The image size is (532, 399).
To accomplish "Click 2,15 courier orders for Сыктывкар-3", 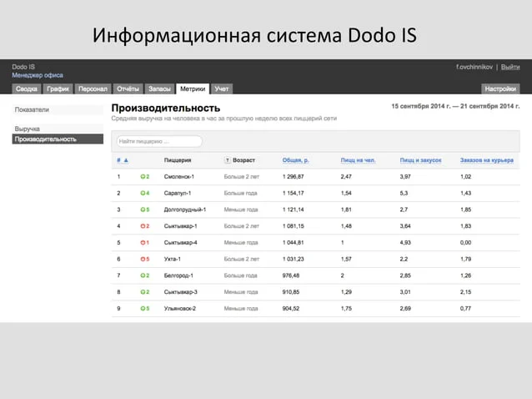I will point(465,292).
